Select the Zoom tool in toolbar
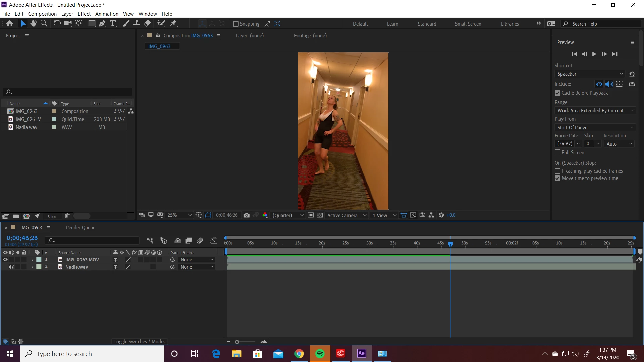The image size is (644, 362). [x=44, y=23]
